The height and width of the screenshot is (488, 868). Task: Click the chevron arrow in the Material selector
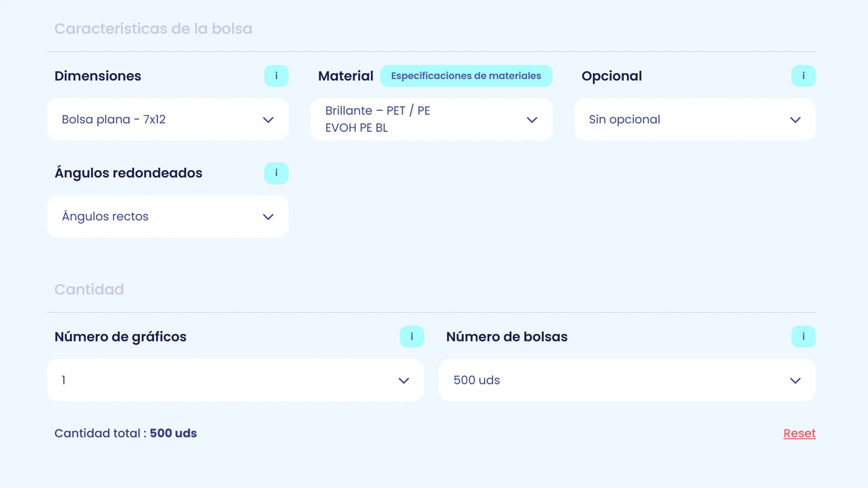click(x=532, y=120)
